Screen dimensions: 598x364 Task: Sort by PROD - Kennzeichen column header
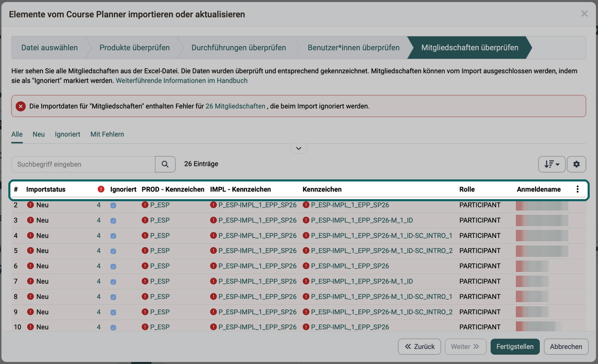(173, 189)
